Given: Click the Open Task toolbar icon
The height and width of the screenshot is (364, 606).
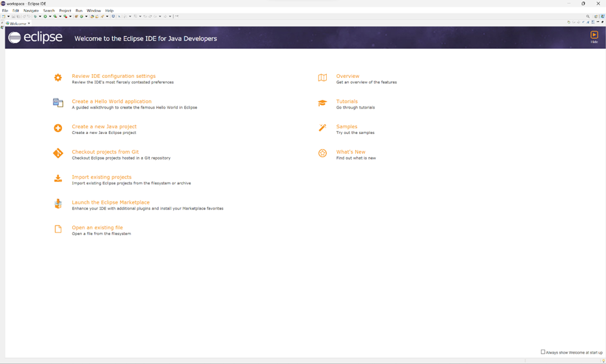Looking at the screenshot, I should click(x=97, y=16).
